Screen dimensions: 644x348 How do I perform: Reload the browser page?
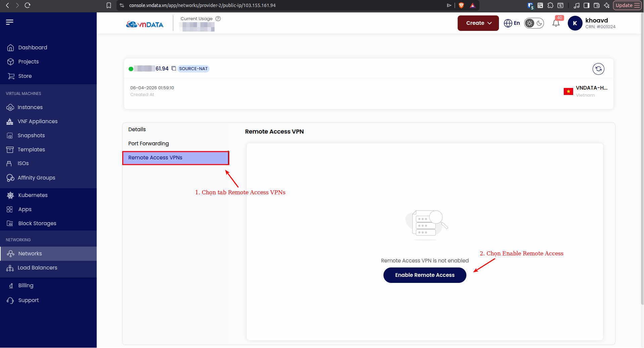tap(28, 5)
